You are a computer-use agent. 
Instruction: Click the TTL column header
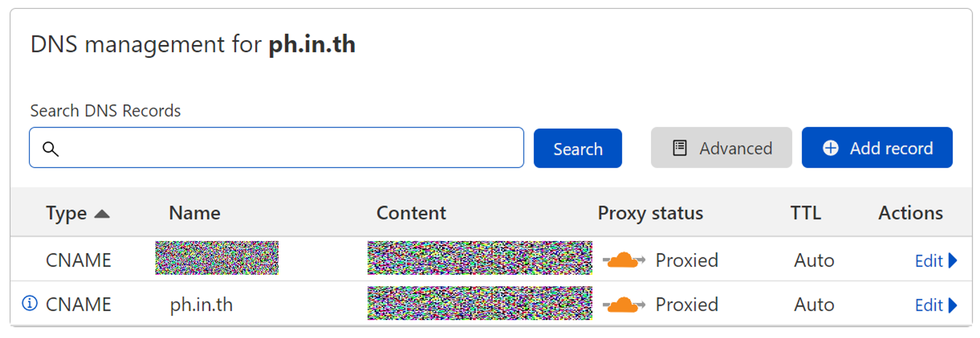click(x=805, y=213)
